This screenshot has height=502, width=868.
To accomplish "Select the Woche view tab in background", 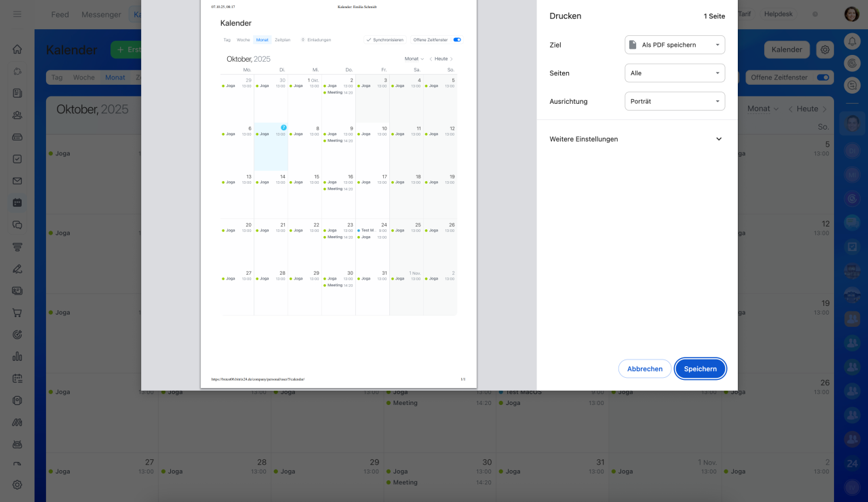I will pos(84,77).
